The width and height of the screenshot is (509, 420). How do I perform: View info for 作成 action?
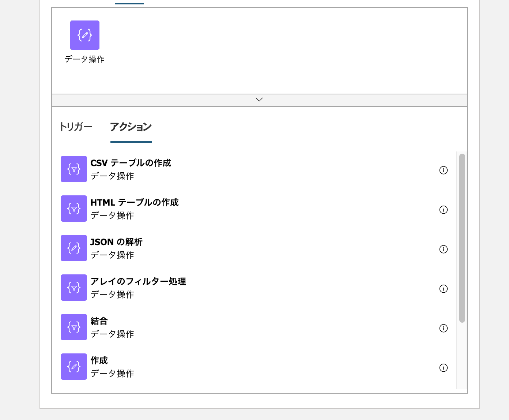point(444,368)
